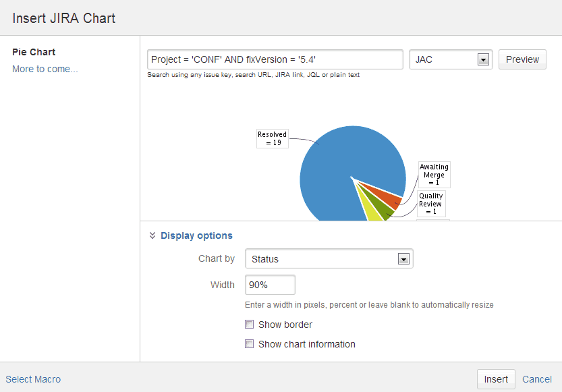The height and width of the screenshot is (392, 562).
Task: Enable the Show chart information checkbox
Action: [x=249, y=344]
